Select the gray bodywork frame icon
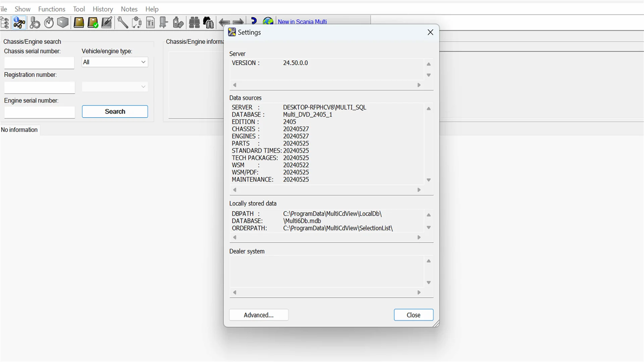644x362 pixels. click(x=164, y=22)
